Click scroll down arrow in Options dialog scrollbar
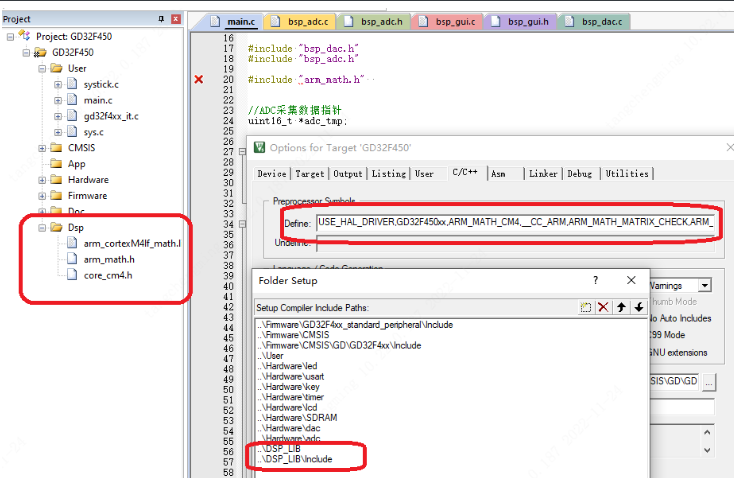The width and height of the screenshot is (734, 478). [x=707, y=450]
